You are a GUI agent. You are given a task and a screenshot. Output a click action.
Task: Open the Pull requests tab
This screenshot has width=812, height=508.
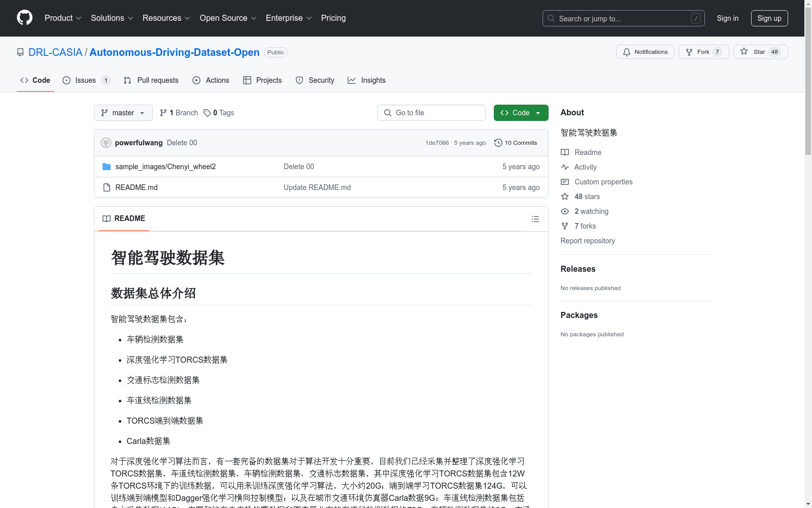click(151, 80)
